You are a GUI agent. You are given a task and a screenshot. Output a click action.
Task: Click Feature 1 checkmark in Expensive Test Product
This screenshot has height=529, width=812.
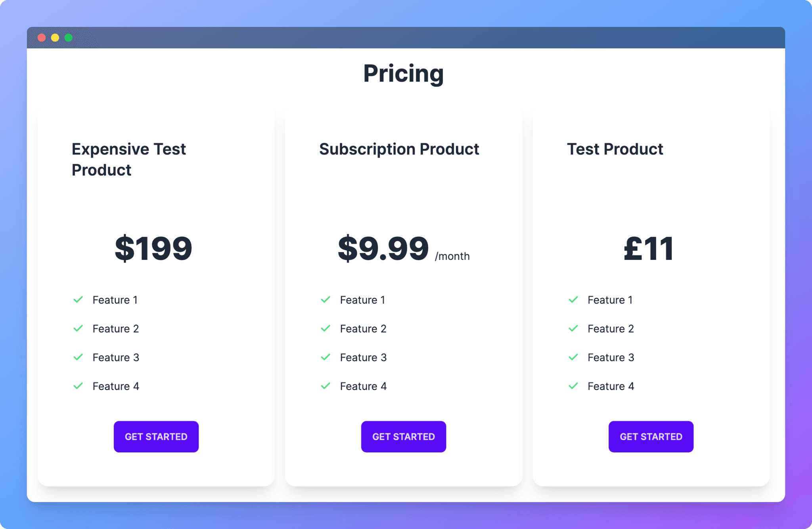coord(78,299)
